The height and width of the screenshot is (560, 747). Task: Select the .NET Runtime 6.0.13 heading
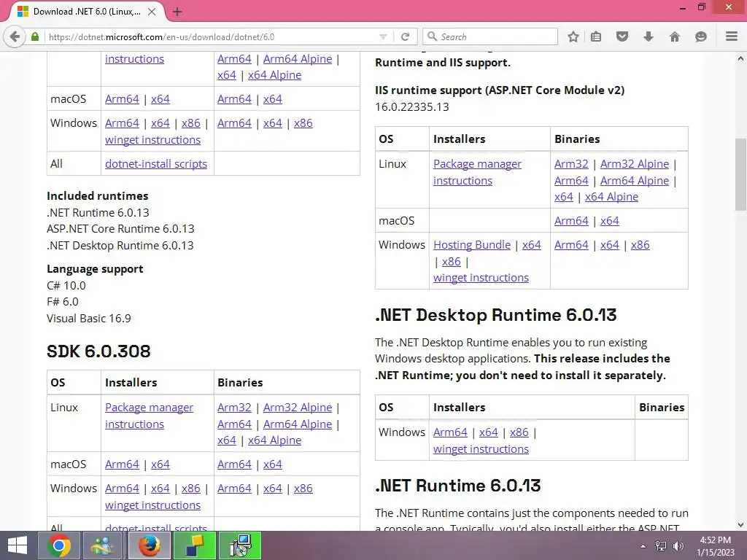coord(458,486)
